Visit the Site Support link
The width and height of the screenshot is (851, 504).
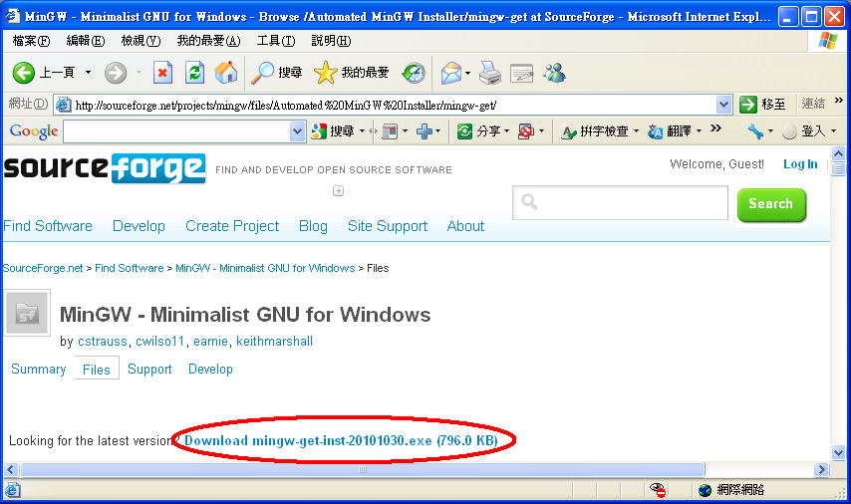tap(388, 226)
